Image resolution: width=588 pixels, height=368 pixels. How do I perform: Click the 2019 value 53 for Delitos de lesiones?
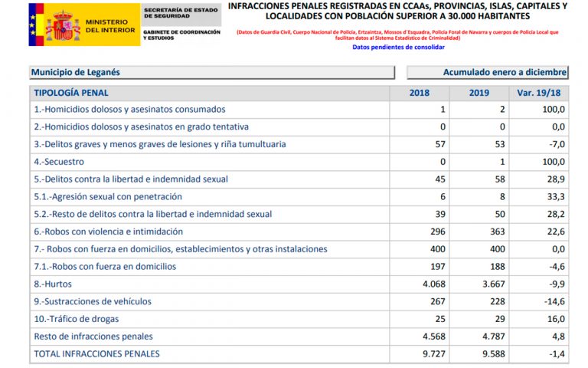[500, 145]
